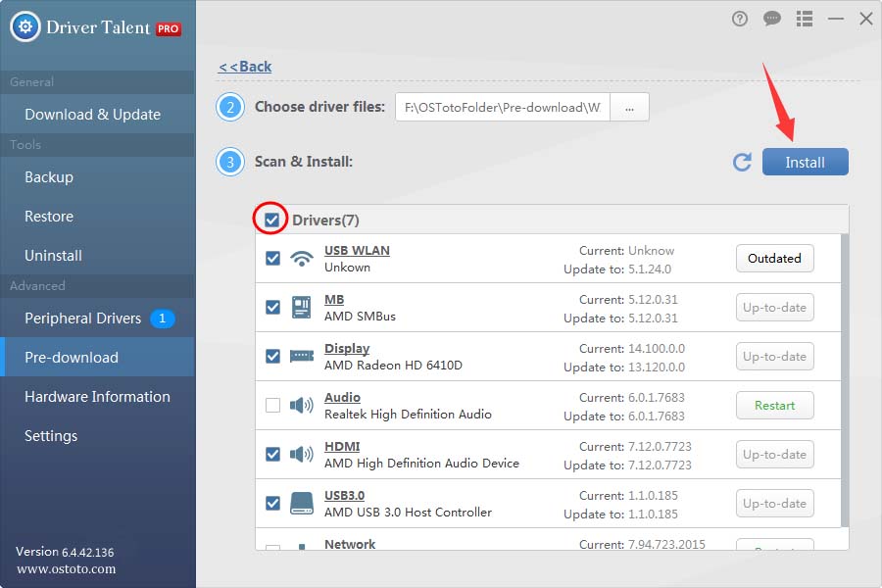Open the Download & Update section
Viewport: 882px width, 588px height.
pyautogui.click(x=97, y=115)
